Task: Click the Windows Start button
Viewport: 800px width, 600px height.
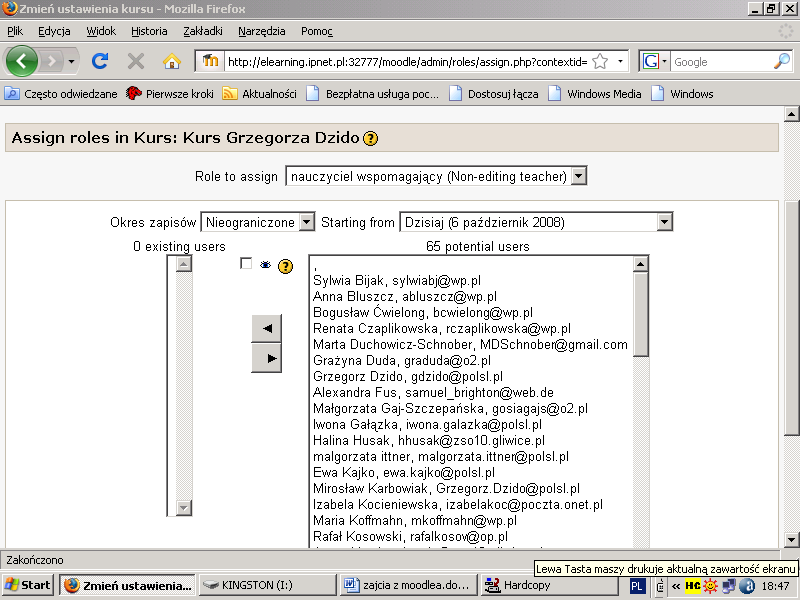Action: click(x=28, y=585)
